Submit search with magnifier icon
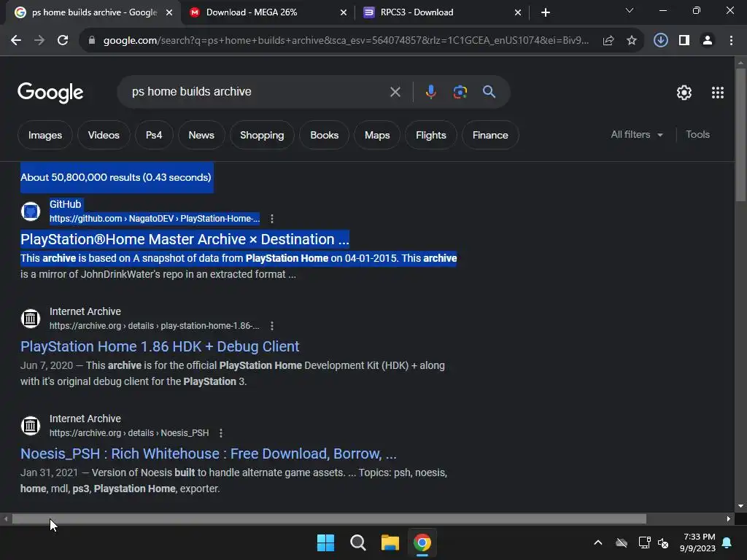Viewport: 747px width, 560px height. (x=489, y=92)
